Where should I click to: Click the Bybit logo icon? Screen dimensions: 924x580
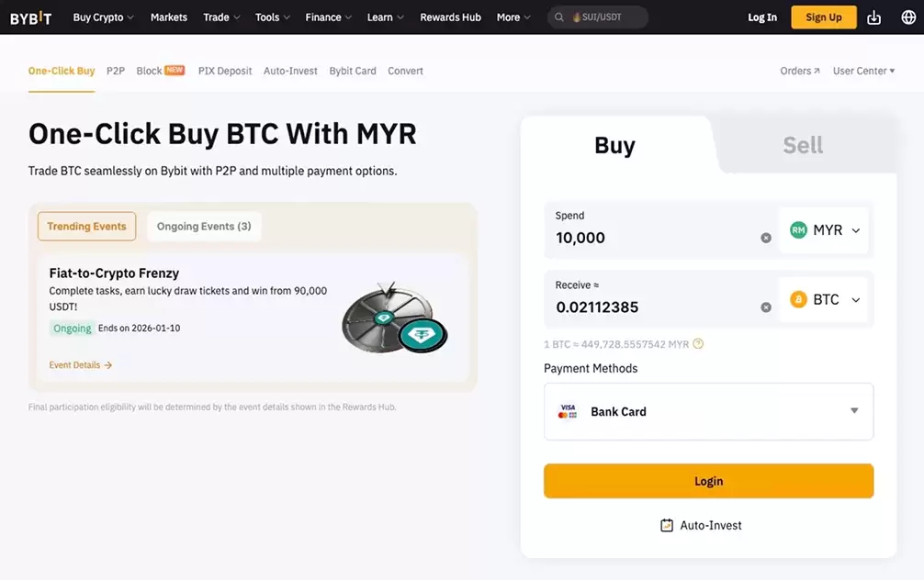(x=30, y=17)
